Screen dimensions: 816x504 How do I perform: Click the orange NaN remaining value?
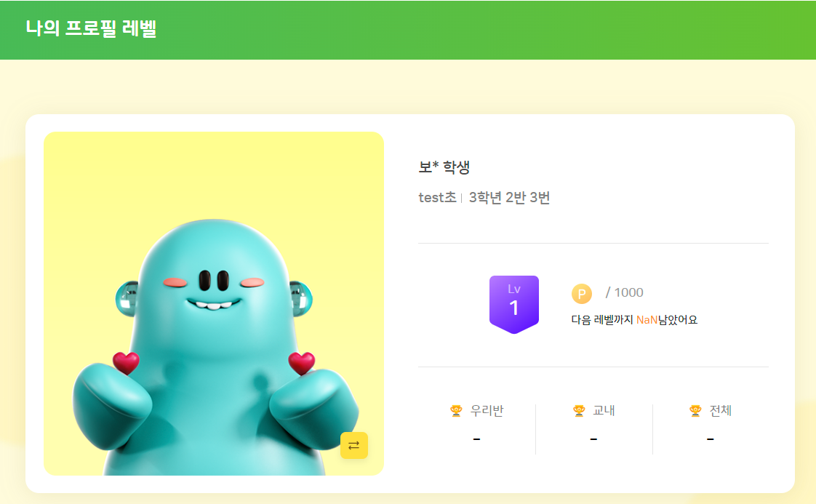(647, 320)
